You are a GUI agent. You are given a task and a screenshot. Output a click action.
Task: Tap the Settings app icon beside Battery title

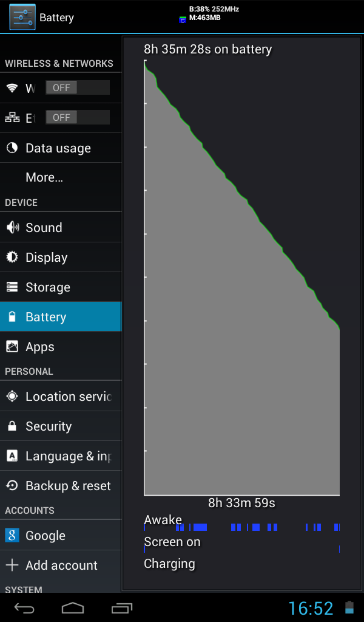pos(22,17)
